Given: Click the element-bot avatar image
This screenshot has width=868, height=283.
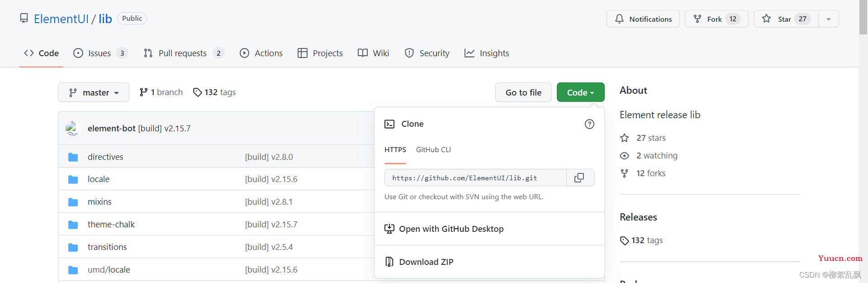Looking at the screenshot, I should (72, 128).
